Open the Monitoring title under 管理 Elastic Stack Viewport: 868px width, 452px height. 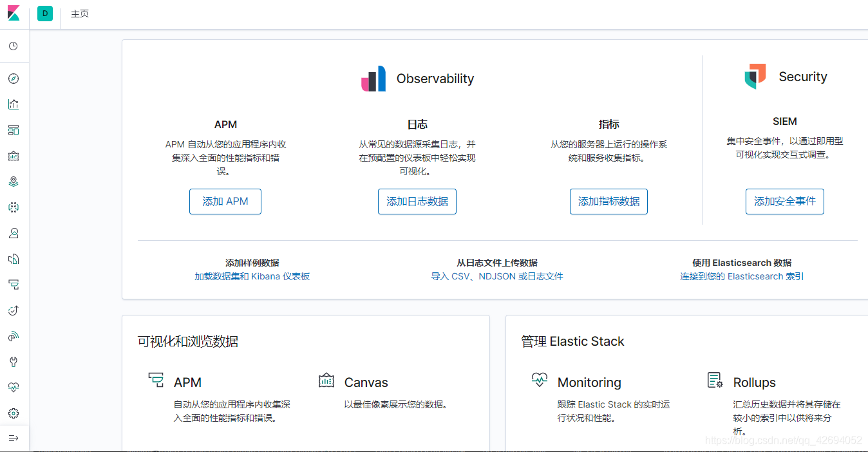click(x=589, y=382)
